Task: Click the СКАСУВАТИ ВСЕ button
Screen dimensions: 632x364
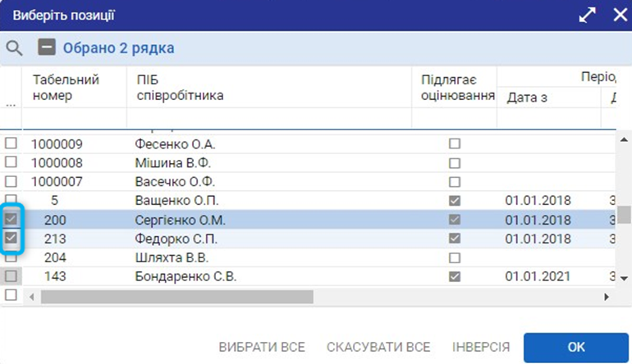Action: [x=378, y=347]
